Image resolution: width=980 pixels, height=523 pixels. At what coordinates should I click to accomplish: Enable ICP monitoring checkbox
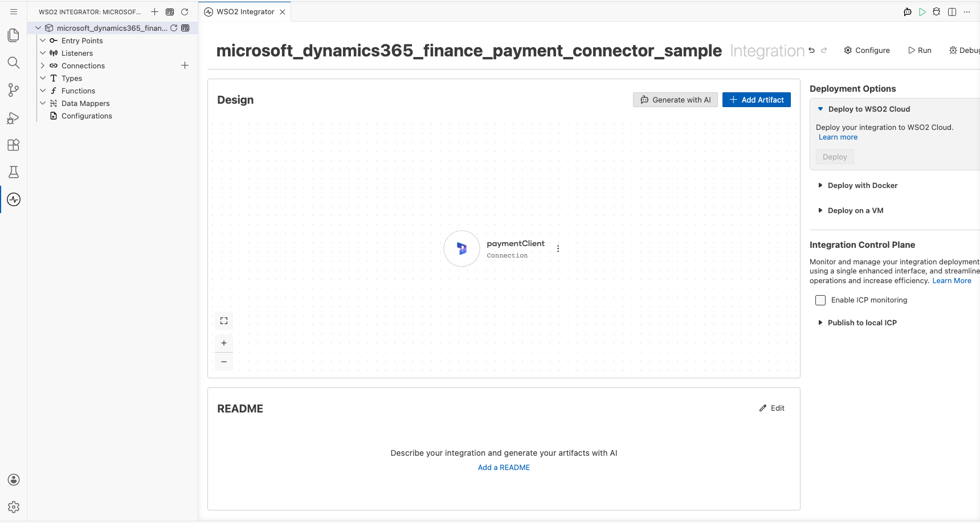click(x=820, y=300)
